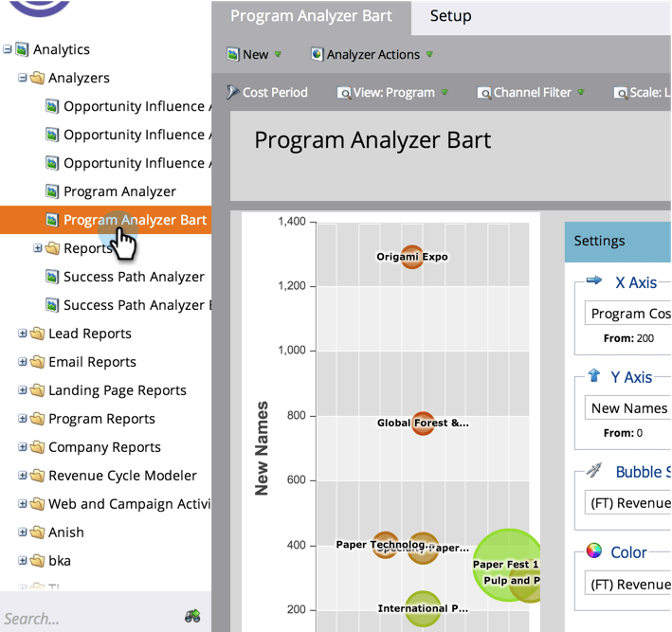Viewport: 672px width, 632px height.
Task: Click the Success Path Analyzer icon
Action: [x=52, y=277]
